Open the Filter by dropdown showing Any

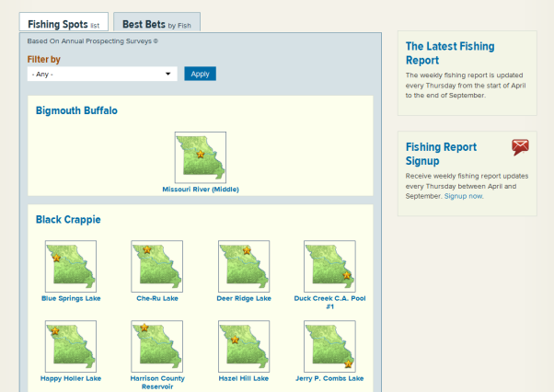click(102, 74)
